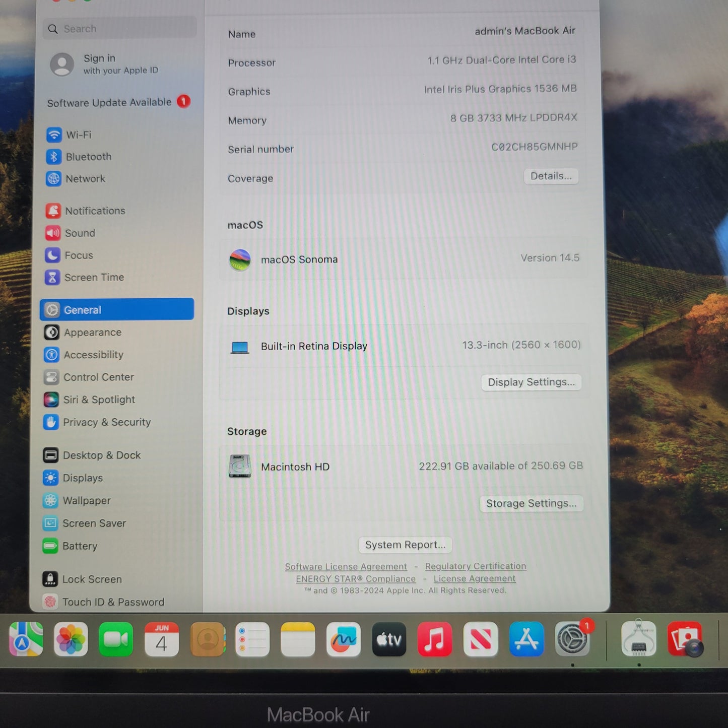This screenshot has width=728, height=728.
Task: Click Intel Iris Plus Graphics 1536 MB
Action: click(500, 89)
